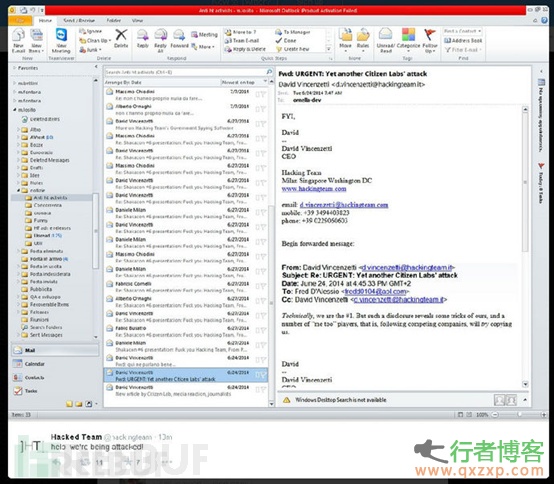
Task: Click the Move to quick step
Action: (241, 32)
